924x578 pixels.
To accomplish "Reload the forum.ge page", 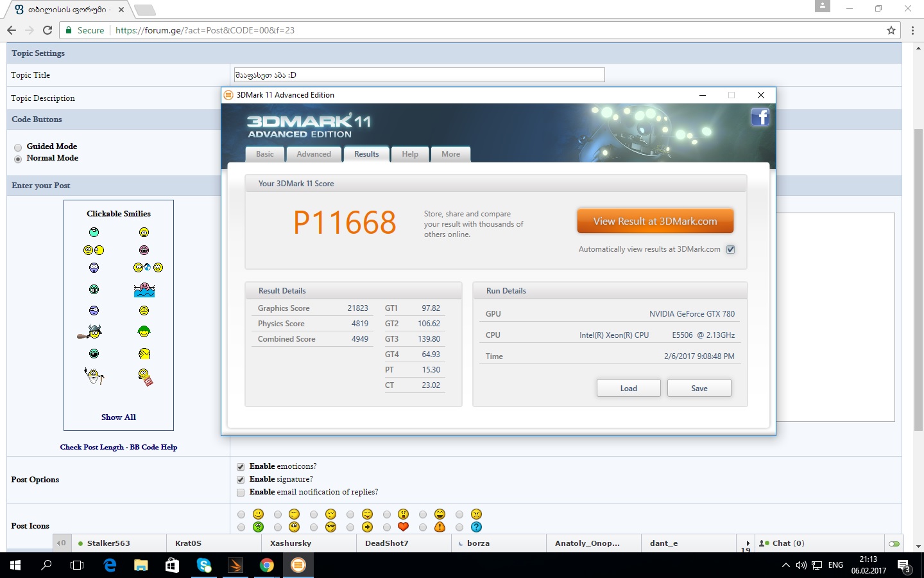I will tap(47, 30).
